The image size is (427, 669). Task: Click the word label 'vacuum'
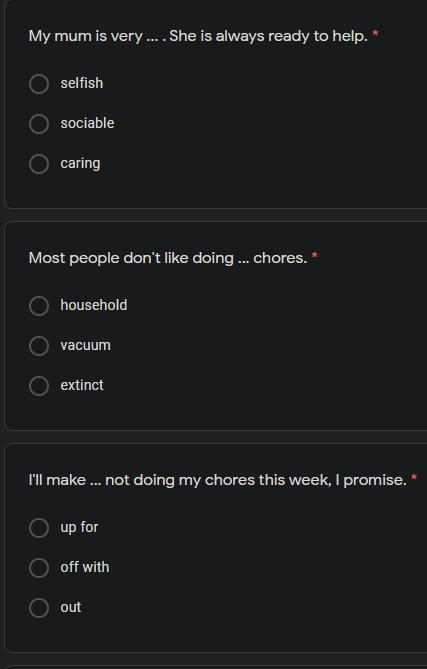(86, 346)
